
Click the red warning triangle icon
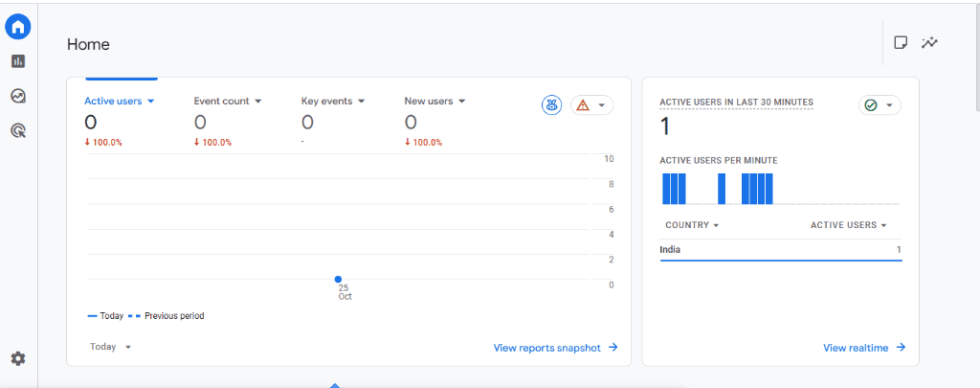[x=583, y=105]
